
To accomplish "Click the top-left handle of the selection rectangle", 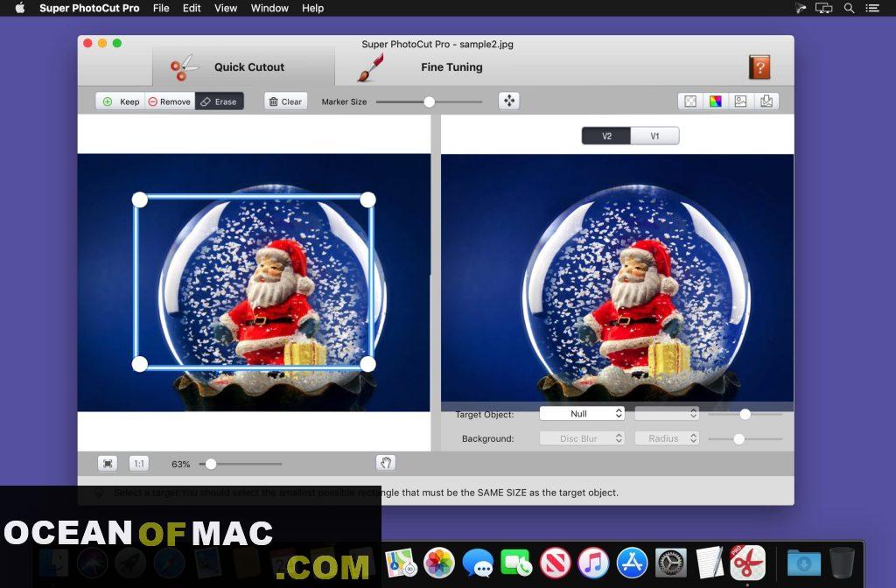I will tap(139, 199).
